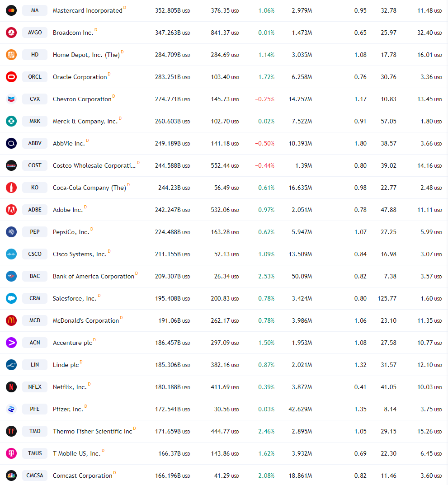The image size is (448, 485).
Task: Click the Pfizer logo icon
Action: [x=11, y=409]
